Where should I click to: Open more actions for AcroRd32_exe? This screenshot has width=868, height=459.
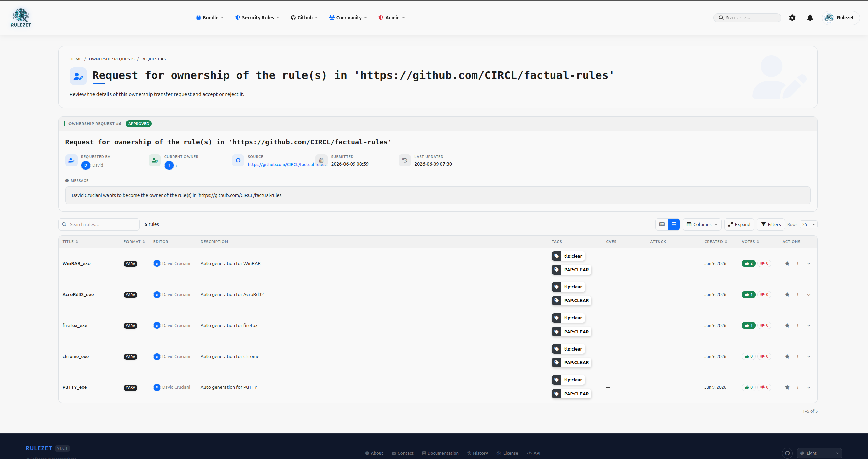coord(798,294)
